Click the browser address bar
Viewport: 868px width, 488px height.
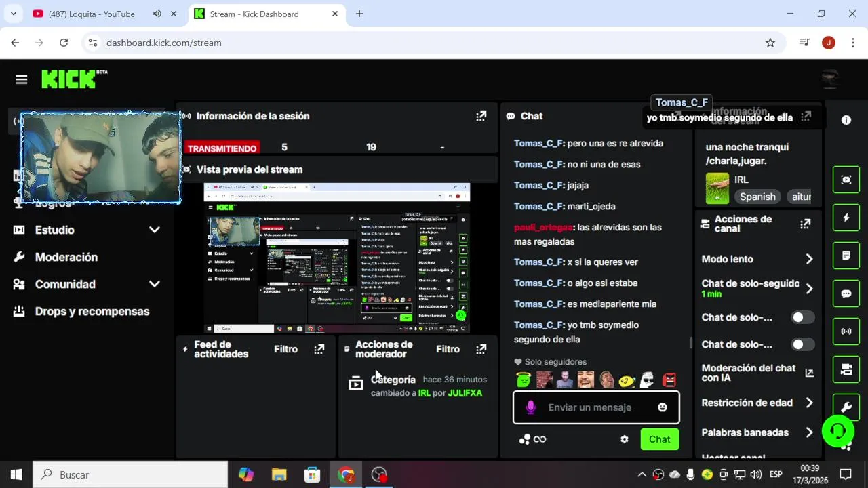point(434,43)
